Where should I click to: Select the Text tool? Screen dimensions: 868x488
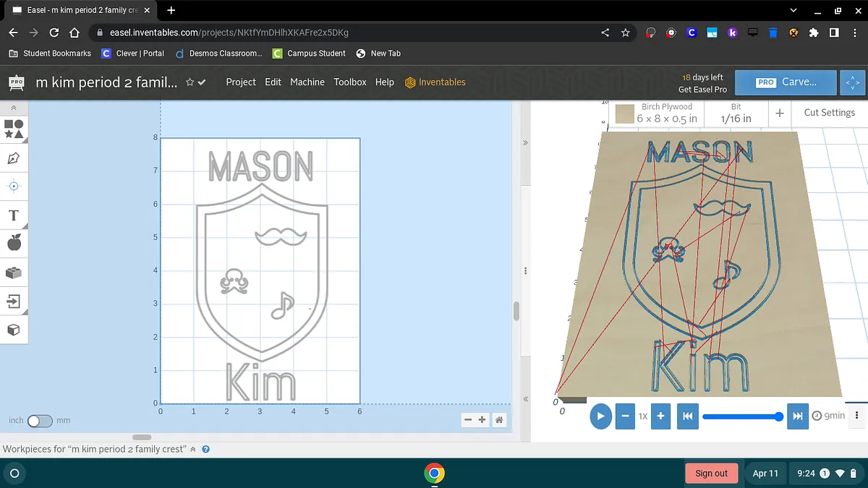click(14, 215)
